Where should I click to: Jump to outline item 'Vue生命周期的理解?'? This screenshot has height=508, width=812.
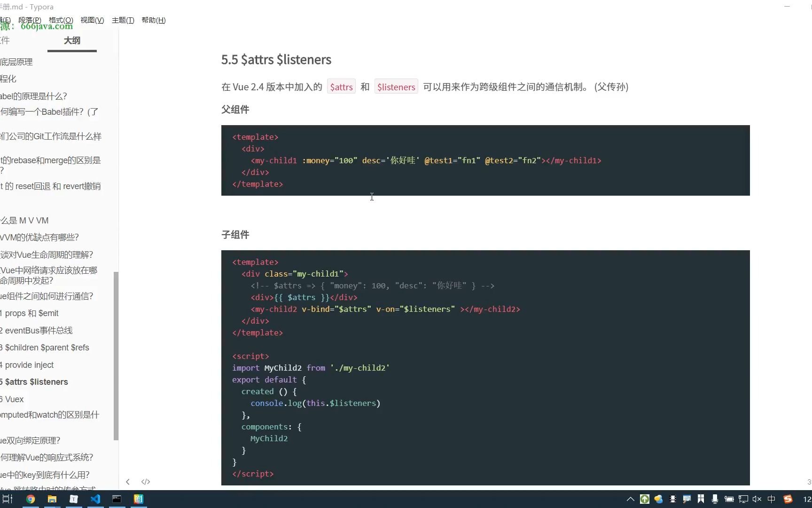pyautogui.click(x=47, y=255)
